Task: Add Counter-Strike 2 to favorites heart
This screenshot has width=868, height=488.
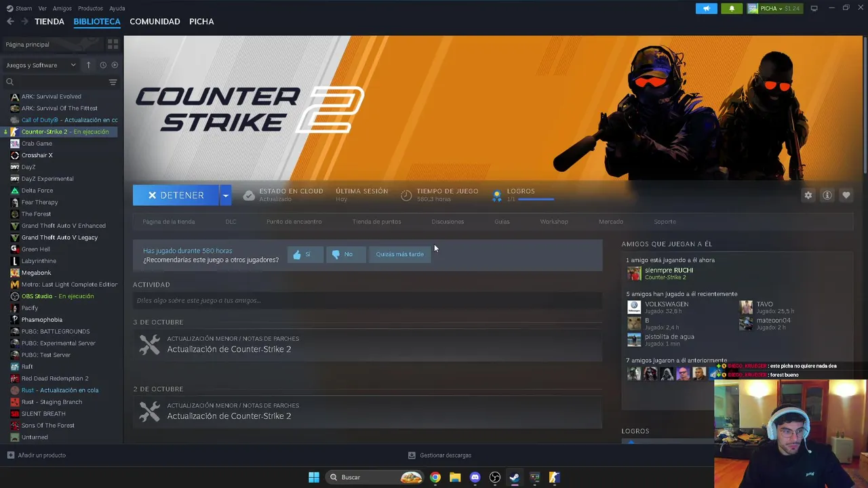Action: pos(846,195)
